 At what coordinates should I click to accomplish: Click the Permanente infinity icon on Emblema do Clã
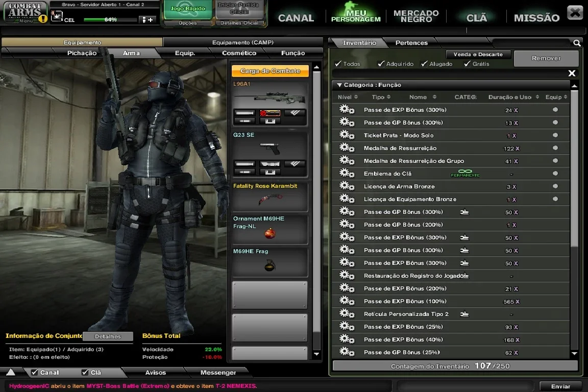[x=465, y=173]
